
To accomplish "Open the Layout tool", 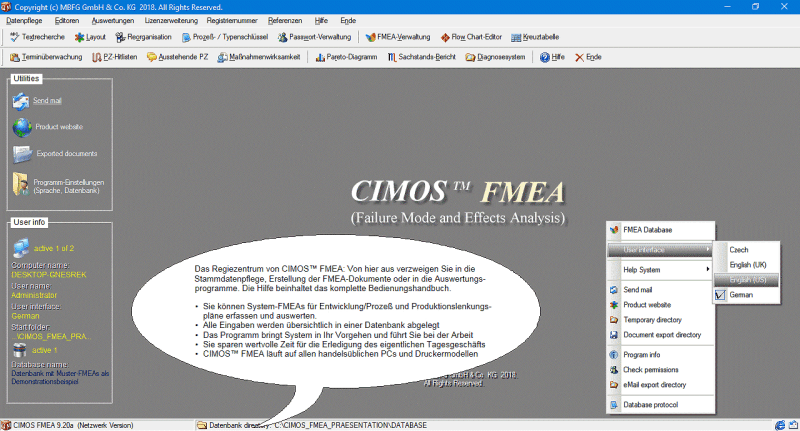I will [x=90, y=37].
